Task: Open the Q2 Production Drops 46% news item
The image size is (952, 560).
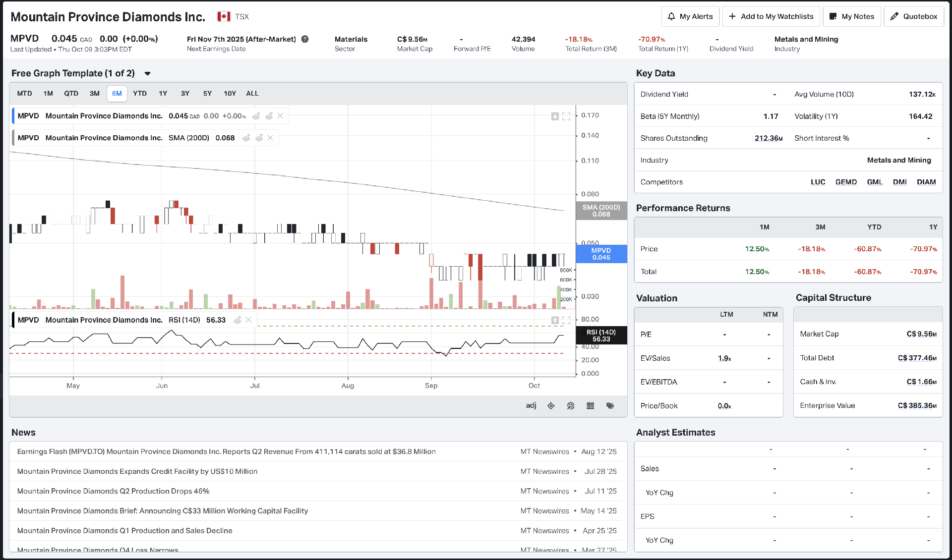Action: pyautogui.click(x=114, y=491)
